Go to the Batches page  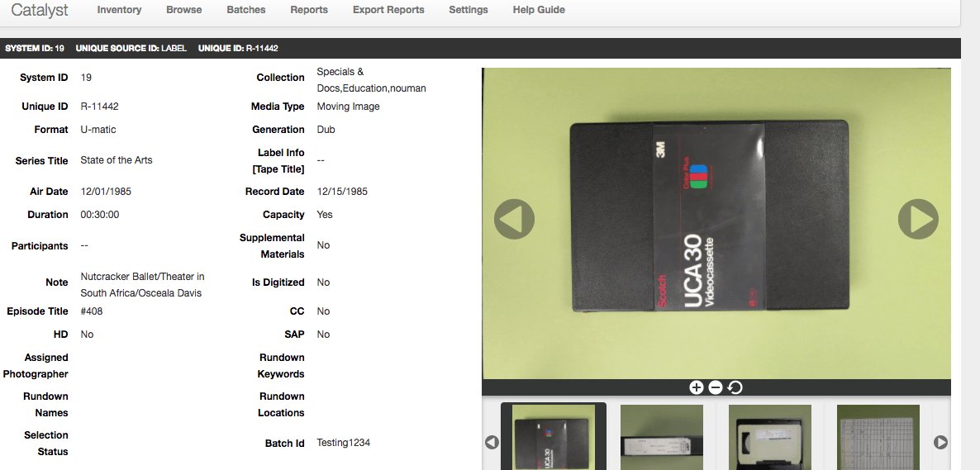click(x=245, y=10)
